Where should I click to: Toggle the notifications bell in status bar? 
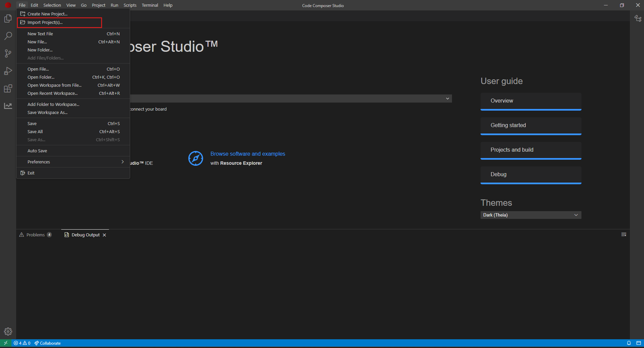(x=629, y=343)
